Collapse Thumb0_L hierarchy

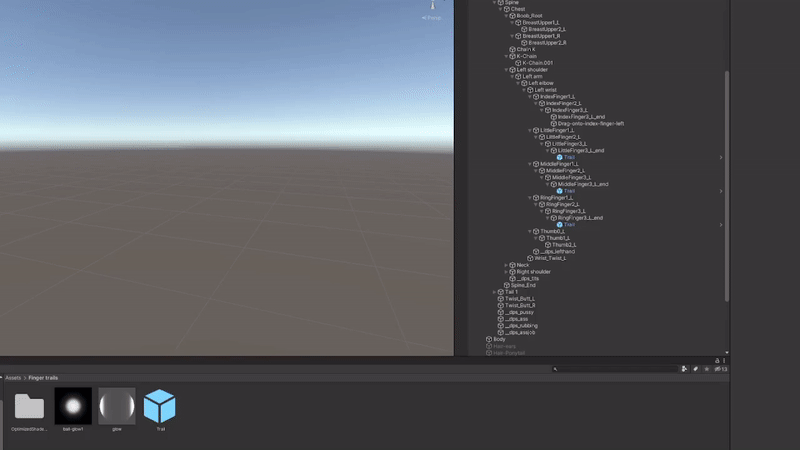pos(530,231)
